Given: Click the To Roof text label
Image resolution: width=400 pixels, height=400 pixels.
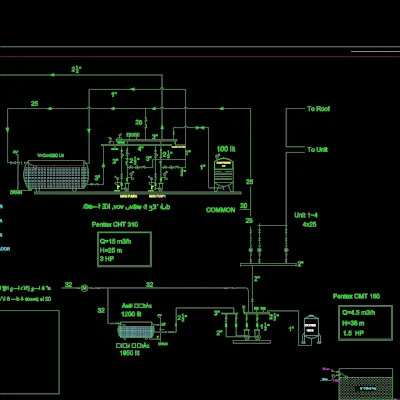Looking at the screenshot, I should 318,109.
